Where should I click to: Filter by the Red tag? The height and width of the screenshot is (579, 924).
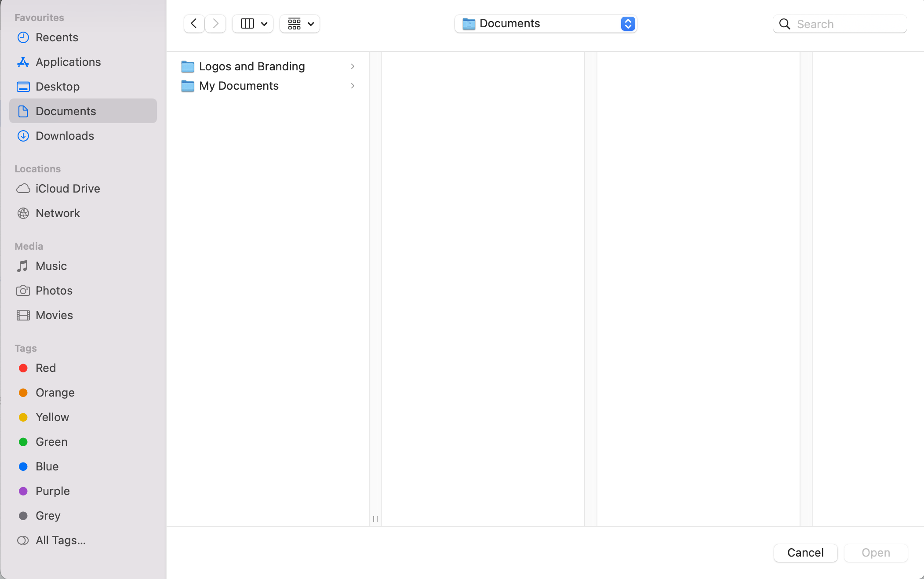pos(46,368)
